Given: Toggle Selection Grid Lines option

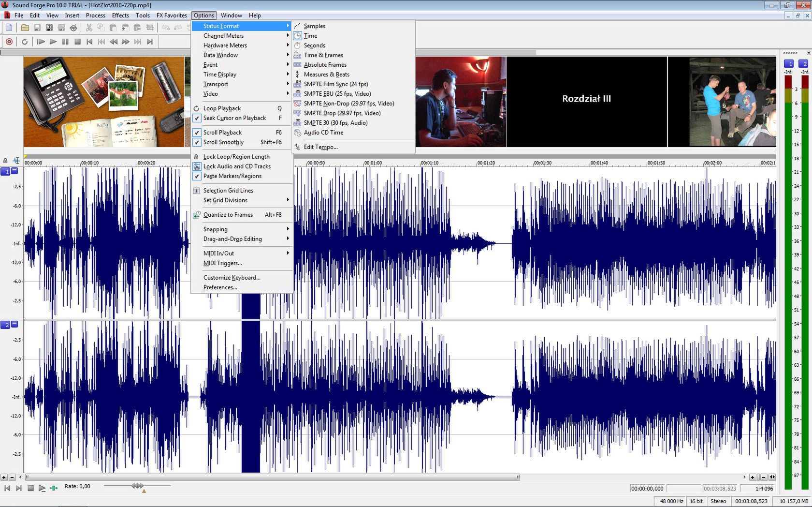Looking at the screenshot, I should point(242,191).
